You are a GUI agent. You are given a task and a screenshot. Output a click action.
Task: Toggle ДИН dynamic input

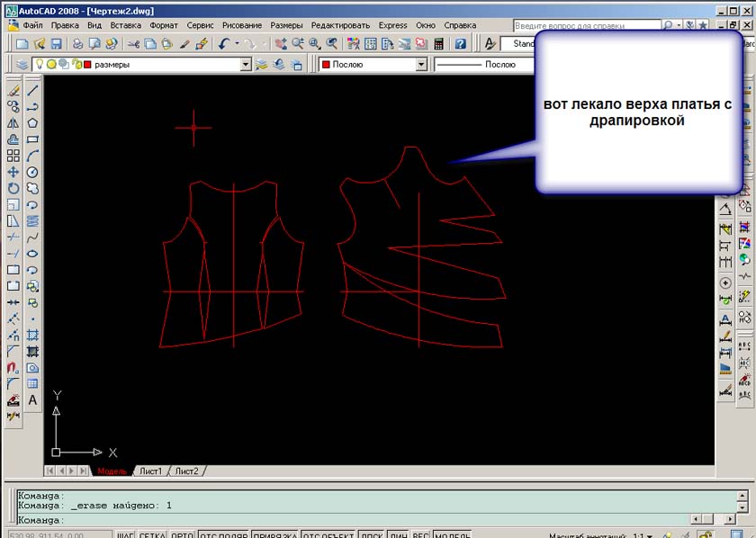[398, 535]
